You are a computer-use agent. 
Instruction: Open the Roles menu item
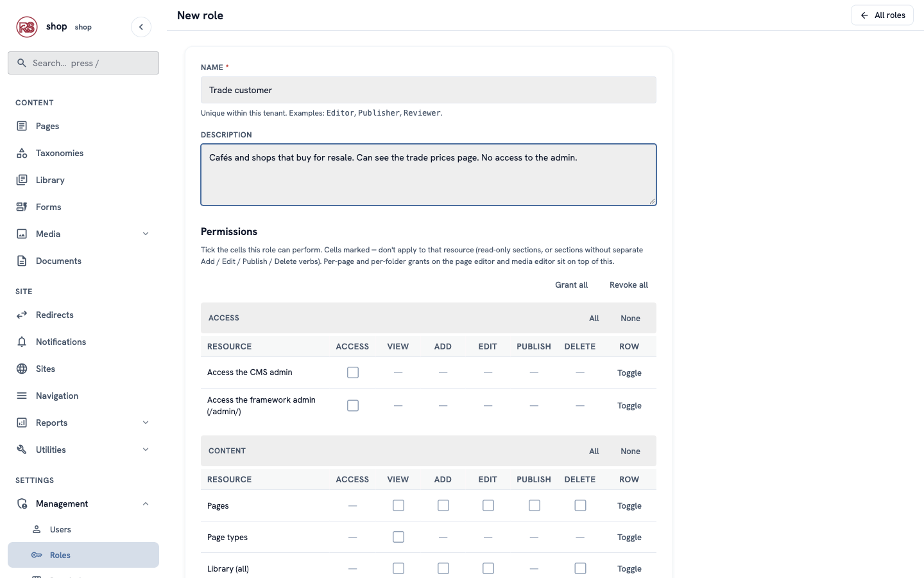click(83, 555)
